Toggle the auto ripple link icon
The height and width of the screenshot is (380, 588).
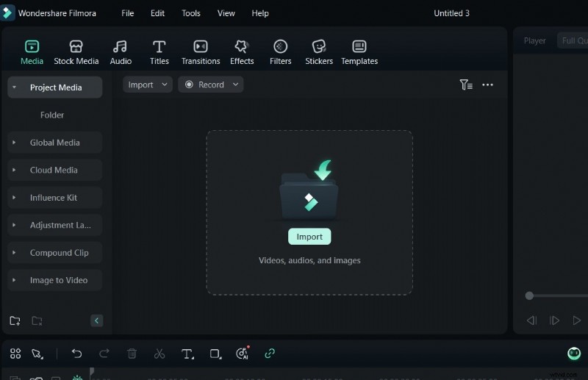point(270,354)
